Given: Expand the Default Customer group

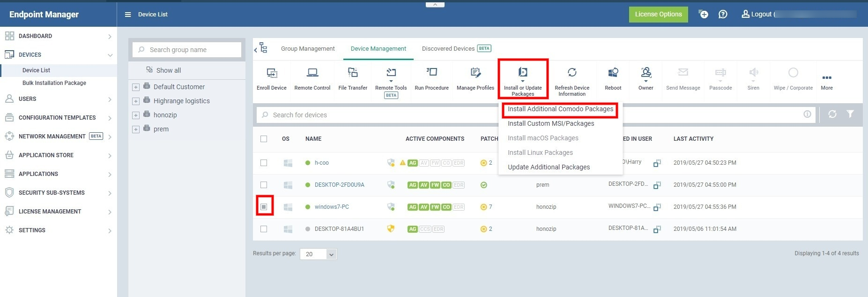Looking at the screenshot, I should coord(135,87).
